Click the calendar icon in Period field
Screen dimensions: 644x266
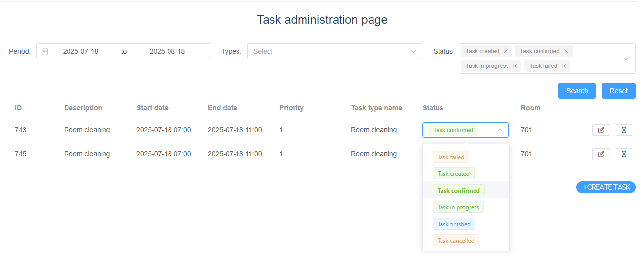click(45, 51)
